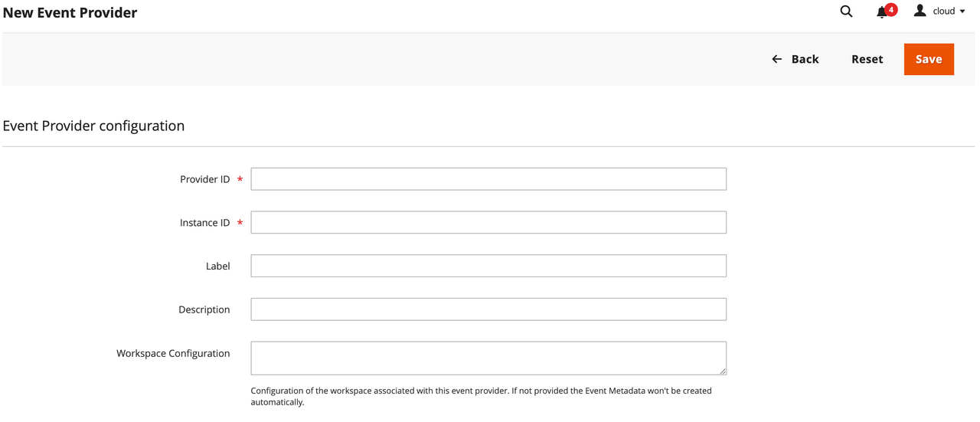Focus the Description input field

488,309
